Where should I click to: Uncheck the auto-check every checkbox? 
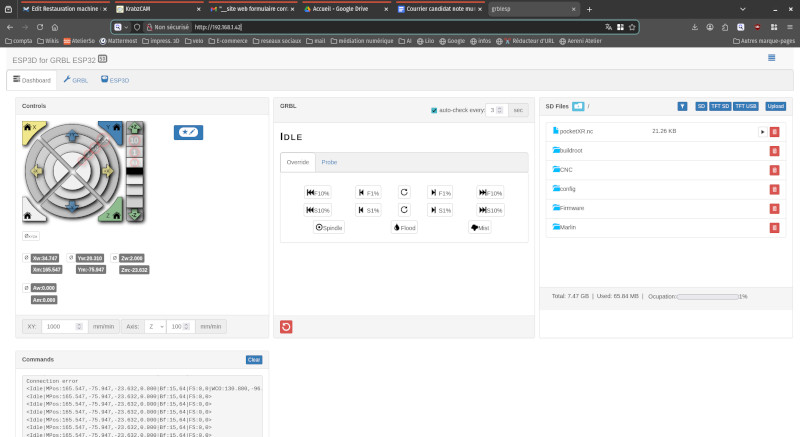434,110
